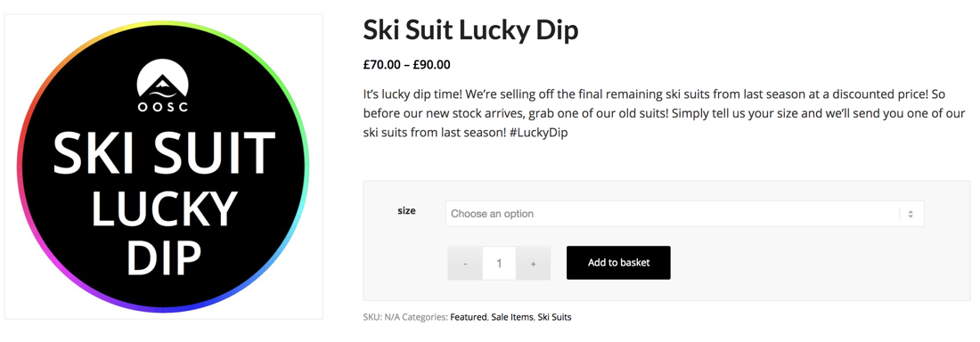This screenshot has width=980, height=342.
Task: Click the SKU: N/A text
Action: (381, 317)
